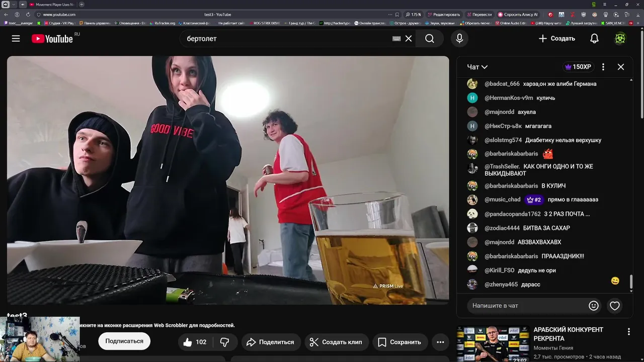This screenshot has height=362, width=644.
Task: Click the Перевести translate button
Action: [479, 15]
